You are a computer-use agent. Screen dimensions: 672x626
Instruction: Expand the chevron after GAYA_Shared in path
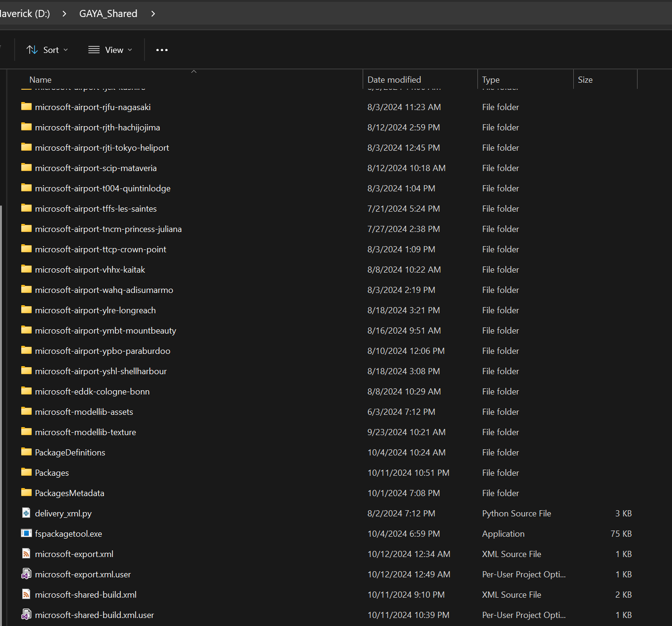coord(153,14)
